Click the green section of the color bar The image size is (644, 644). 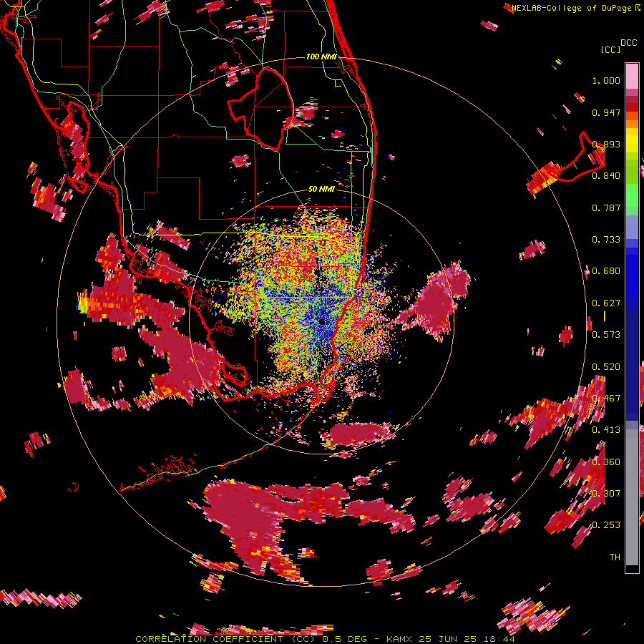(632, 184)
